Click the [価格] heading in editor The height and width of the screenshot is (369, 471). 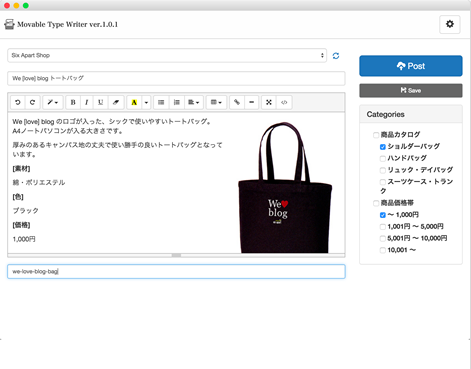21,225
